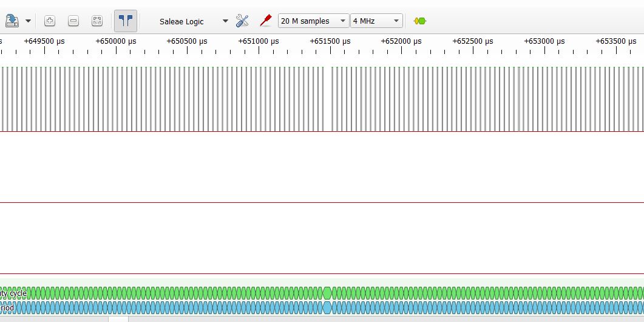Configure channels via the red probe icon

[x=266, y=21]
